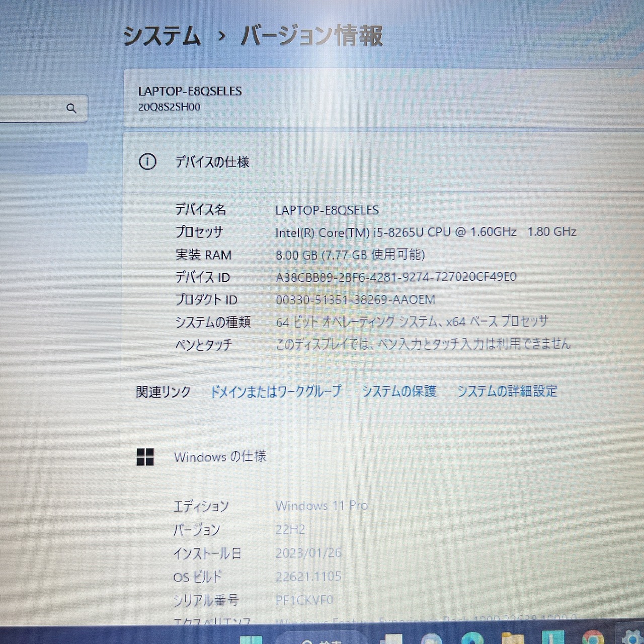Click the info icon beside デバイスの仕様

[147, 162]
